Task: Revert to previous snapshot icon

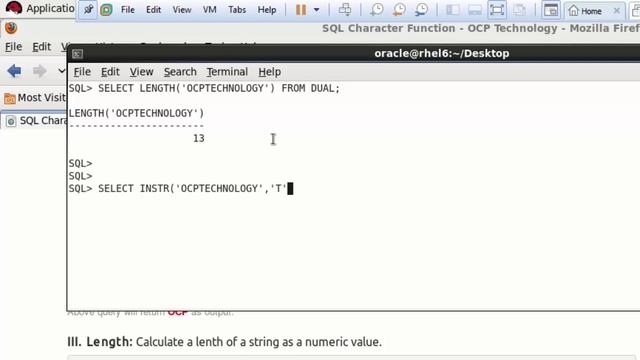Action: pos(399,9)
